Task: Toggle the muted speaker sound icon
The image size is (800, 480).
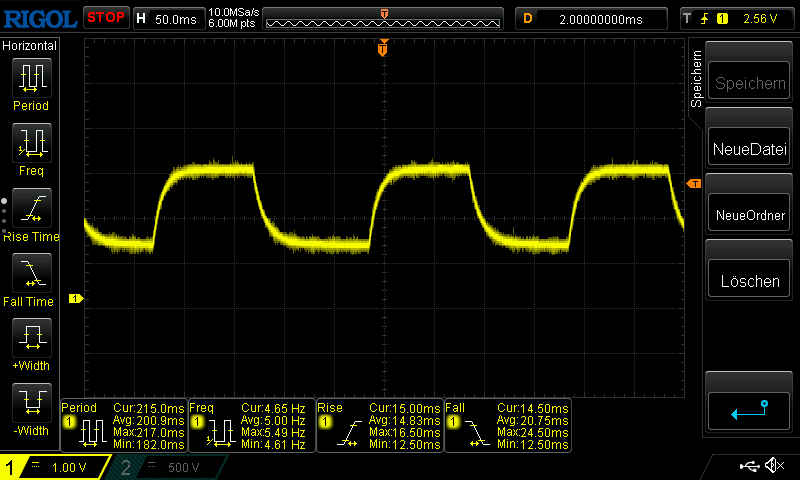Action: (x=774, y=466)
